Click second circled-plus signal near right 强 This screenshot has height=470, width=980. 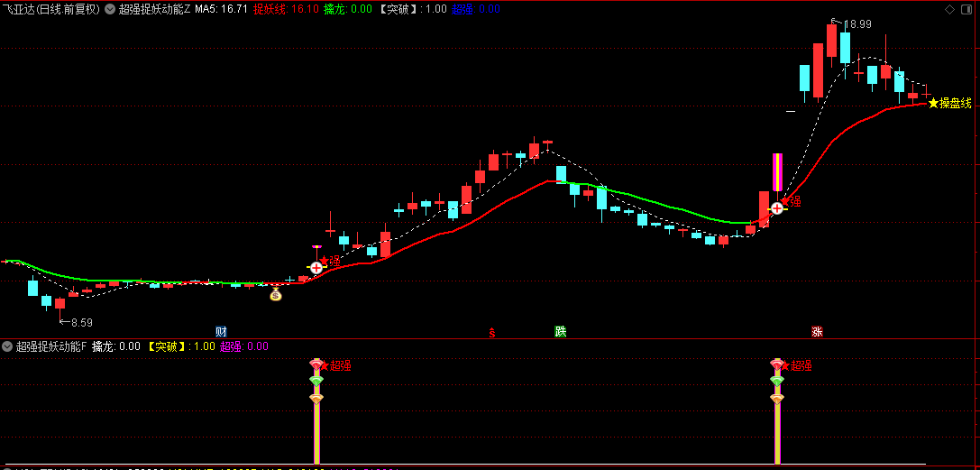777,208
